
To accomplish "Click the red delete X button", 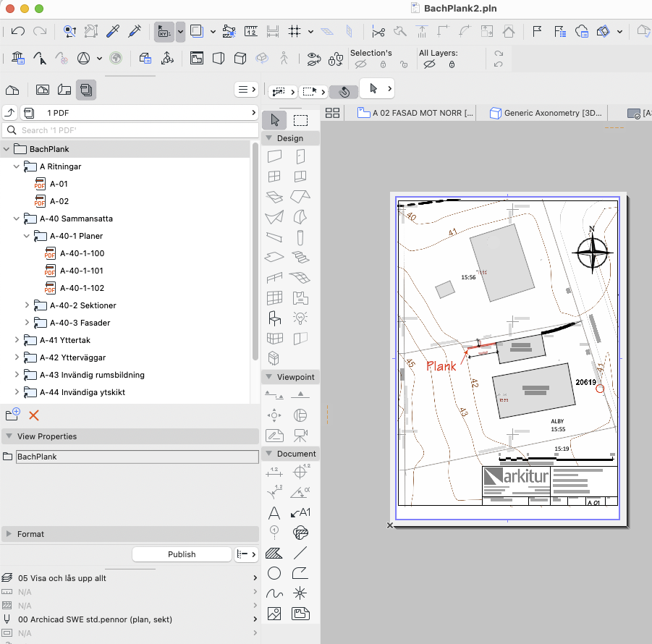I will pyautogui.click(x=33, y=415).
